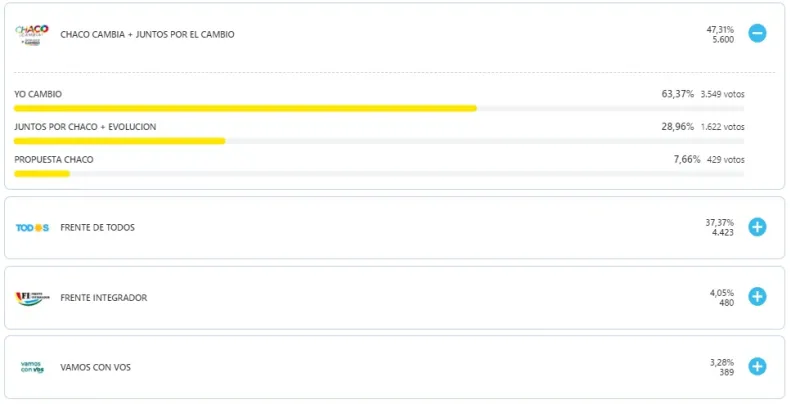The image size is (790, 404).
Task: Expand the Vamos con Vos results
Action: 757,367
